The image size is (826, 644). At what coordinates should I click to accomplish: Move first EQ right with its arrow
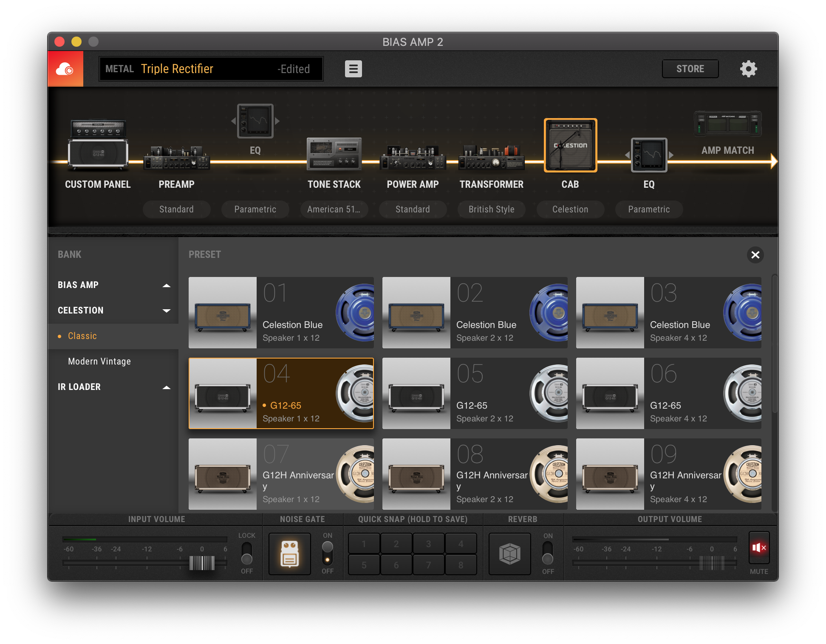coord(277,121)
